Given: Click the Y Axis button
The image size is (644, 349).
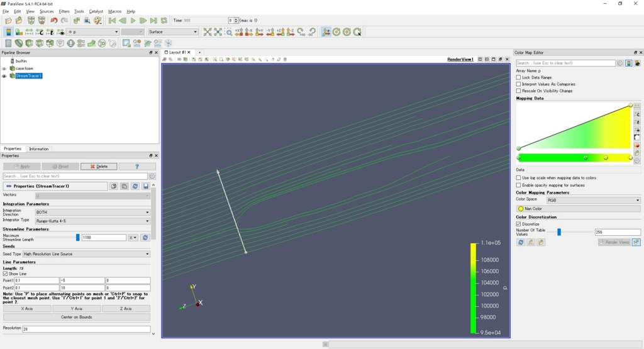Looking at the screenshot, I should tap(76, 309).
